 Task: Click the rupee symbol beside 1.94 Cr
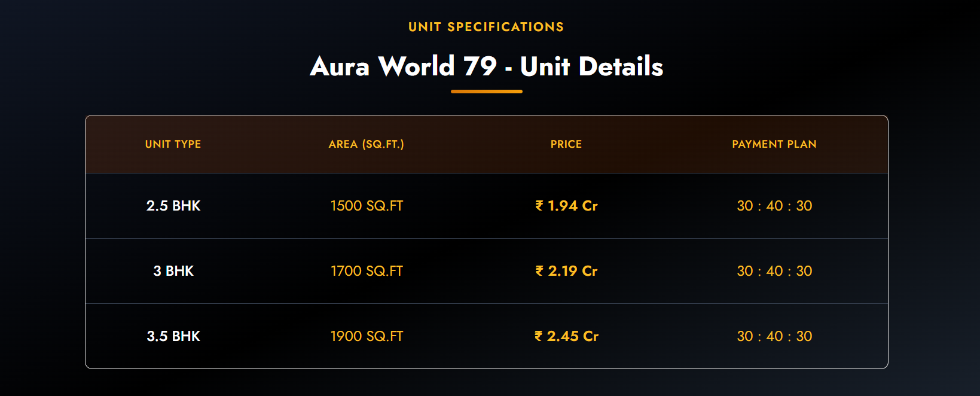(539, 206)
